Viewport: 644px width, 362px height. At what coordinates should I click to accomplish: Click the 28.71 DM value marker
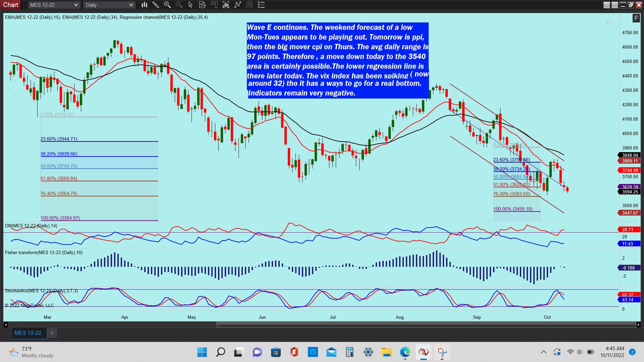click(x=629, y=230)
